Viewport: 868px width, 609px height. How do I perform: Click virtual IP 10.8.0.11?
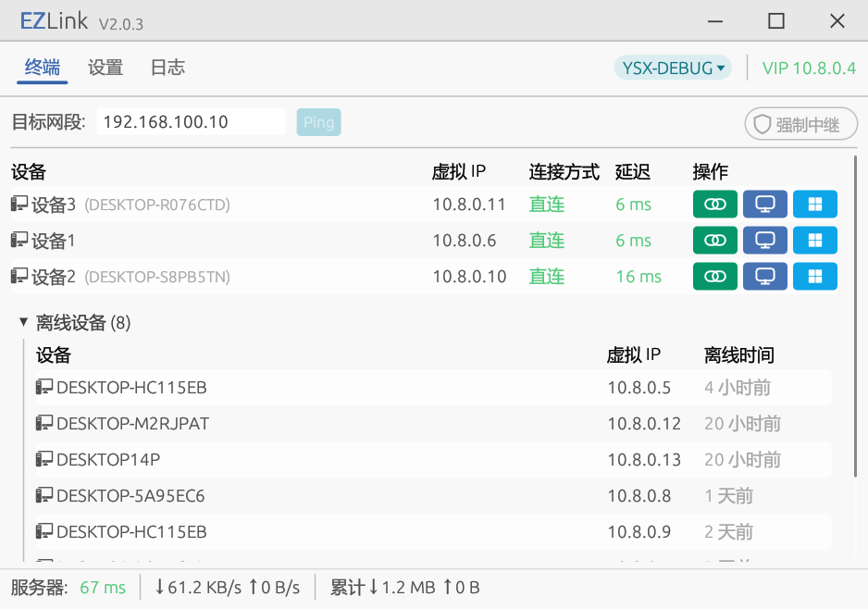469,205
